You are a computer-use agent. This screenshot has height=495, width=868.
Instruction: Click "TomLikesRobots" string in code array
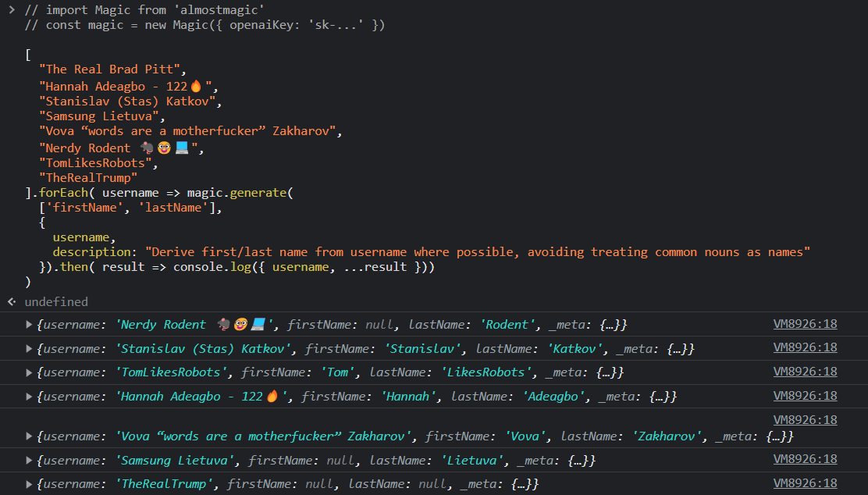[95, 162]
